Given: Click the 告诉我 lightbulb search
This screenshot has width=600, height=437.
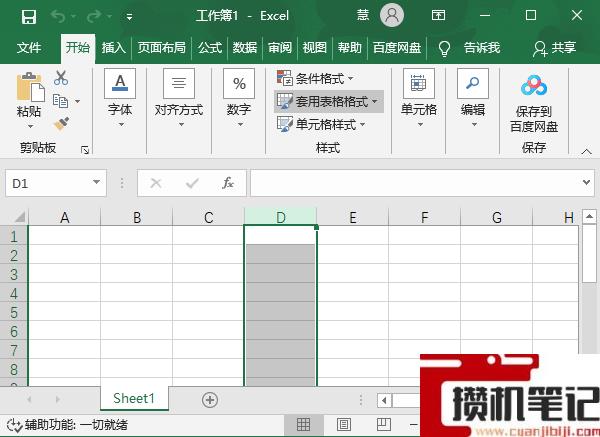Looking at the screenshot, I should [x=470, y=48].
